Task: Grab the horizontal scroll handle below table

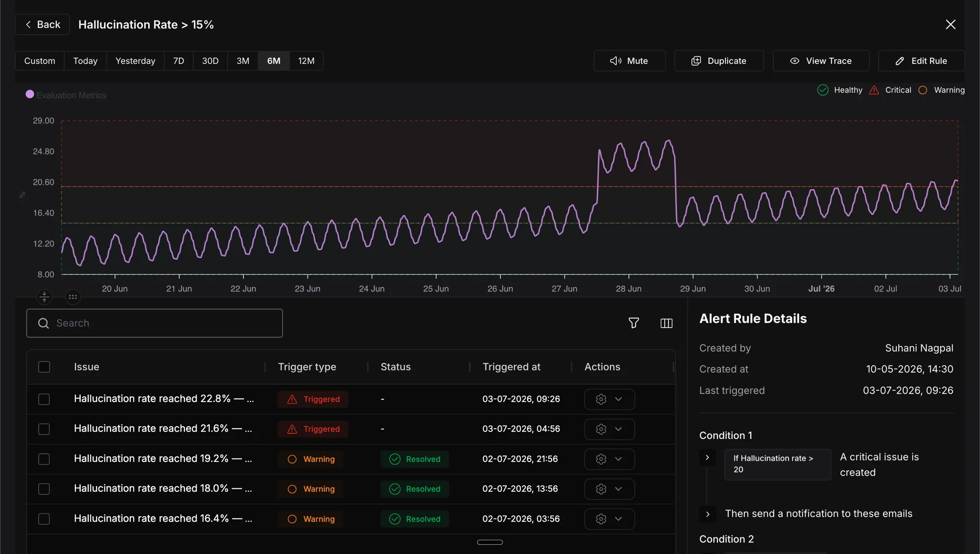Action: tap(490, 542)
